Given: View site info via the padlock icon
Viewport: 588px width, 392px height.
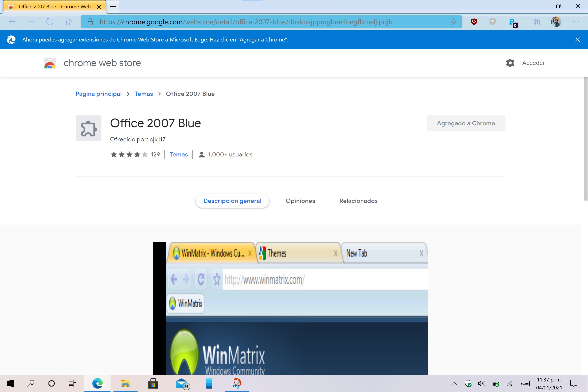Looking at the screenshot, I should point(90,22).
